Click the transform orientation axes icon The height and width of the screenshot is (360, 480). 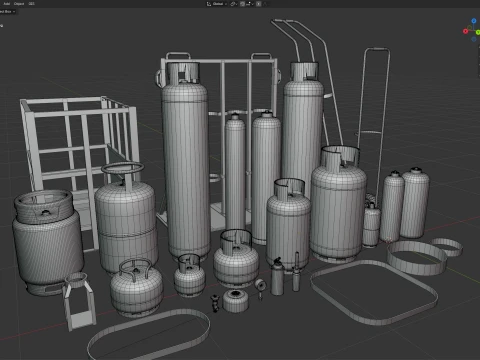click(x=209, y=4)
